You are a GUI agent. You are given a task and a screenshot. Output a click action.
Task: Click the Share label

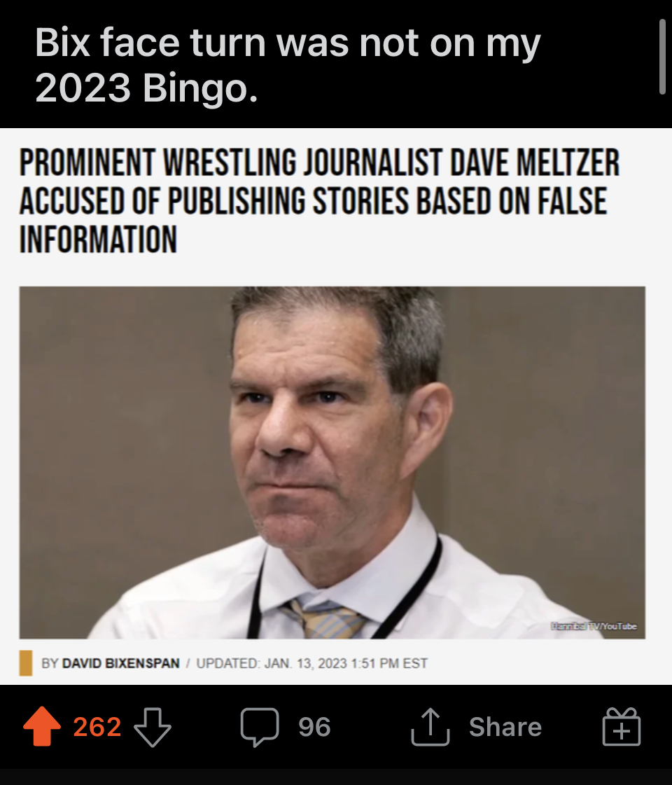tap(505, 727)
